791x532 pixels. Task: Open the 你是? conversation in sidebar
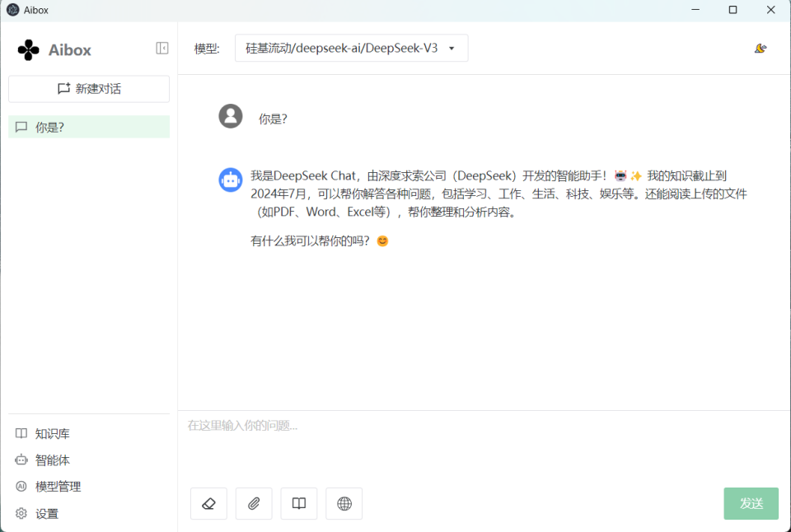[89, 127]
